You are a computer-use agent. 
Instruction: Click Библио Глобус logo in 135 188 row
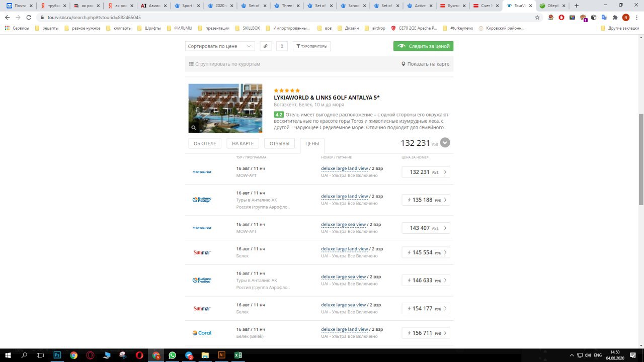202,200
